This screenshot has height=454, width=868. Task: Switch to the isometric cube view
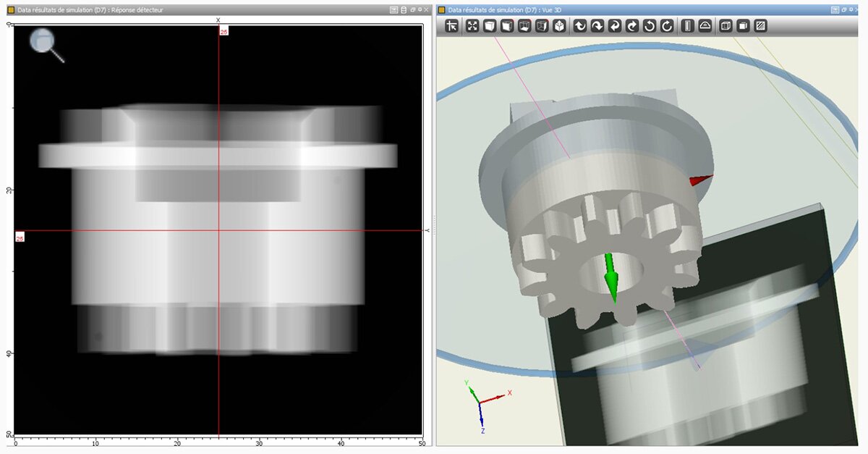pyautogui.click(x=559, y=26)
